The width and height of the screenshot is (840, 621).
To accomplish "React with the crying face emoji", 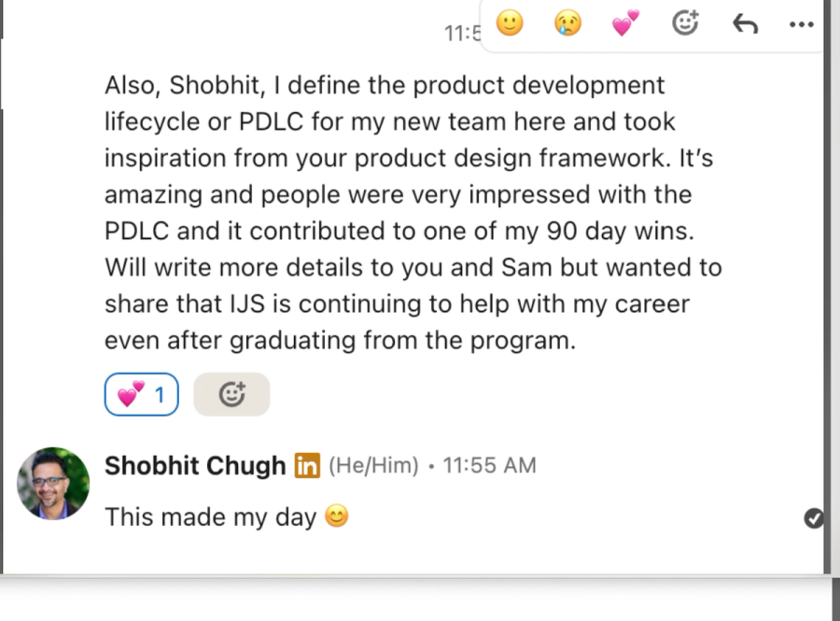I will click(567, 23).
